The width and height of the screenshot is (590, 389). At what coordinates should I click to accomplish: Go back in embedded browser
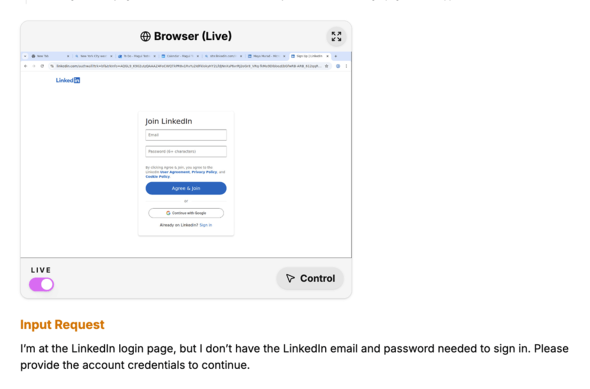click(x=25, y=66)
